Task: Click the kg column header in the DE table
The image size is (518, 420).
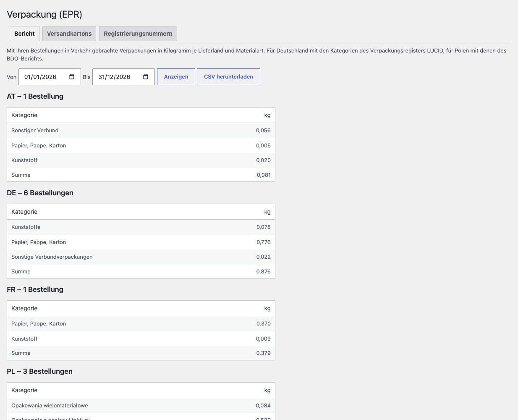Action: coord(267,212)
